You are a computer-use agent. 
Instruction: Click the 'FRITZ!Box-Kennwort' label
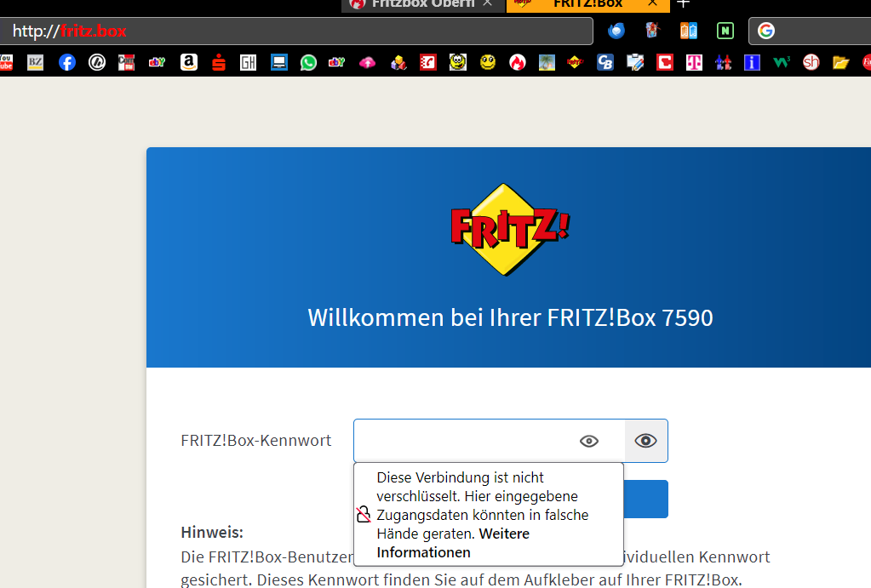[x=256, y=440]
